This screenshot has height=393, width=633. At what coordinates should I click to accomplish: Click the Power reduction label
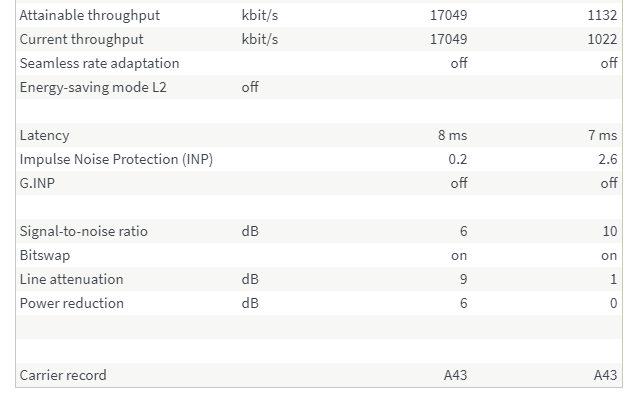(71, 303)
